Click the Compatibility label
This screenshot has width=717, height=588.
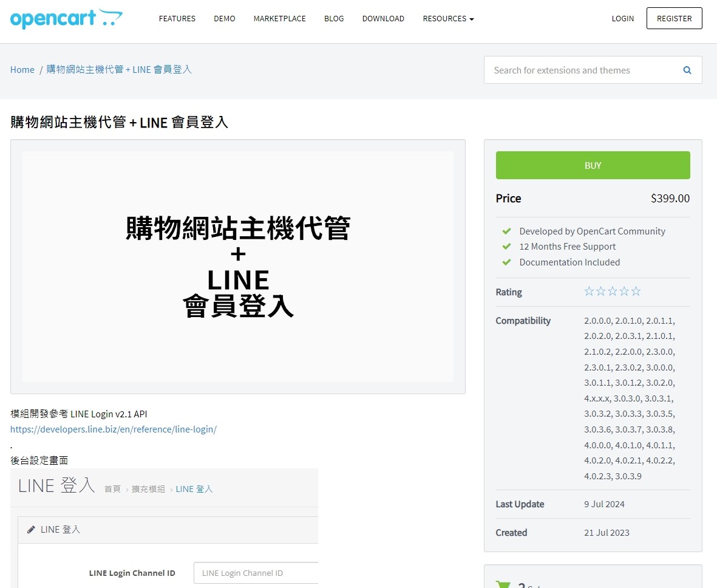pos(523,321)
